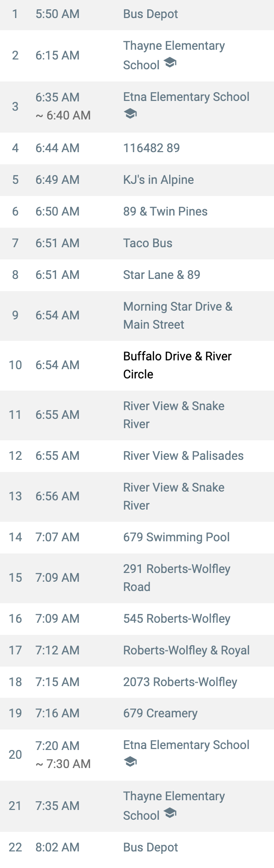Screen dimensions: 274x868
Task: Select the 2073 Roberts-Wolfley stop row
Action: click(137, 682)
